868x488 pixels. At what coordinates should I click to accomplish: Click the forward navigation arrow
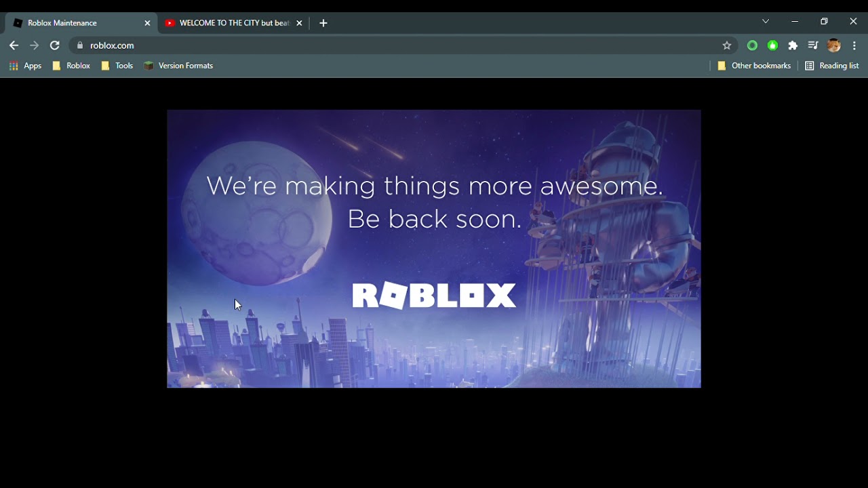pyautogui.click(x=34, y=45)
